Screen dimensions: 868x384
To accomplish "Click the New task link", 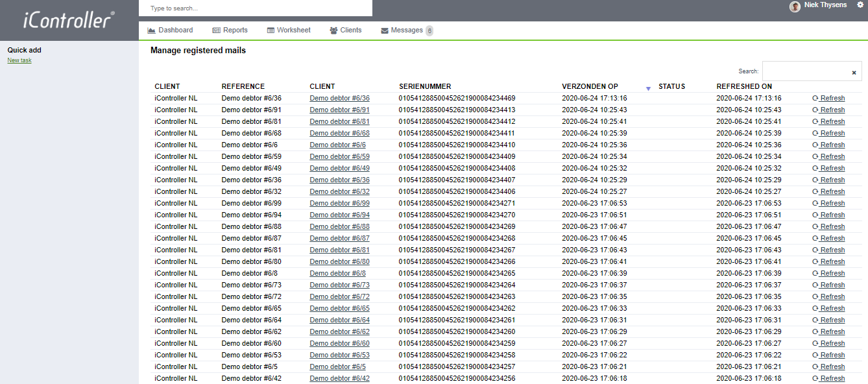I will pos(19,60).
